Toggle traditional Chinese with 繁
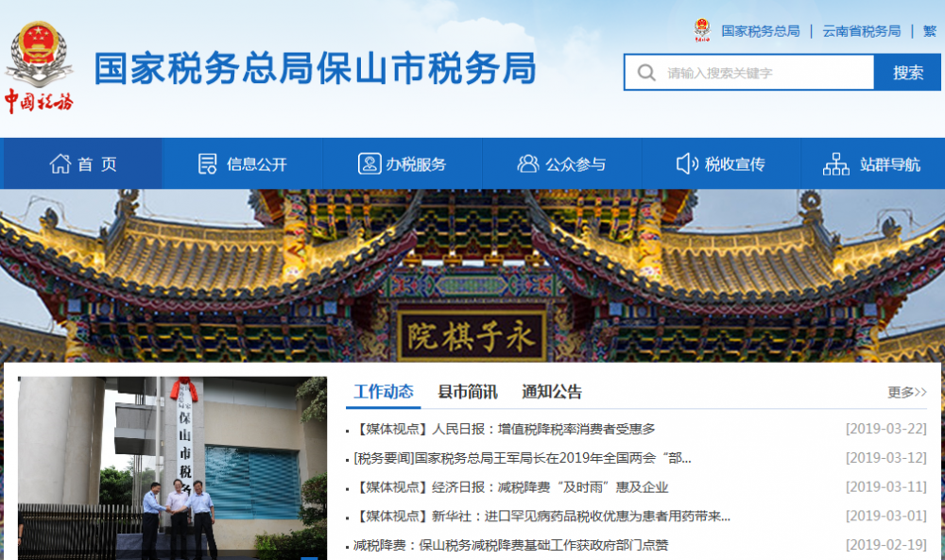Image resolution: width=945 pixels, height=560 pixels. [x=929, y=29]
